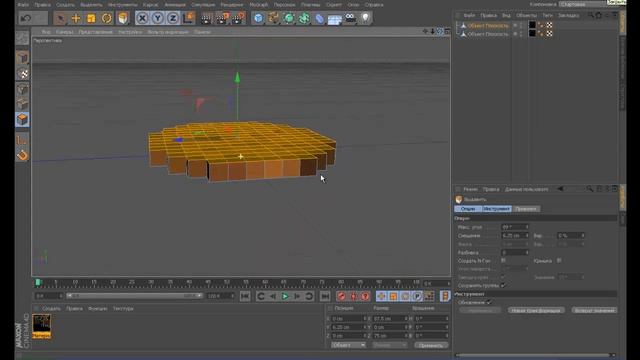
Task: Click the Смещение value field
Action: click(x=515, y=236)
